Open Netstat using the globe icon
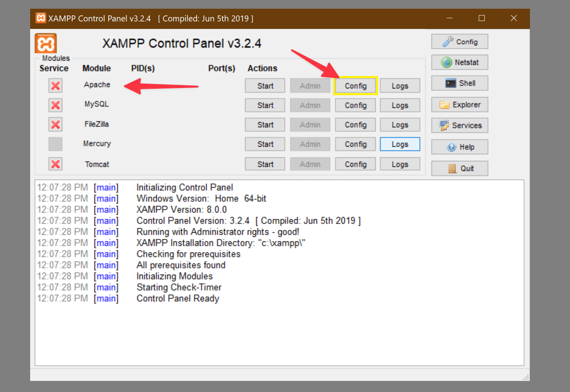 coord(459,62)
